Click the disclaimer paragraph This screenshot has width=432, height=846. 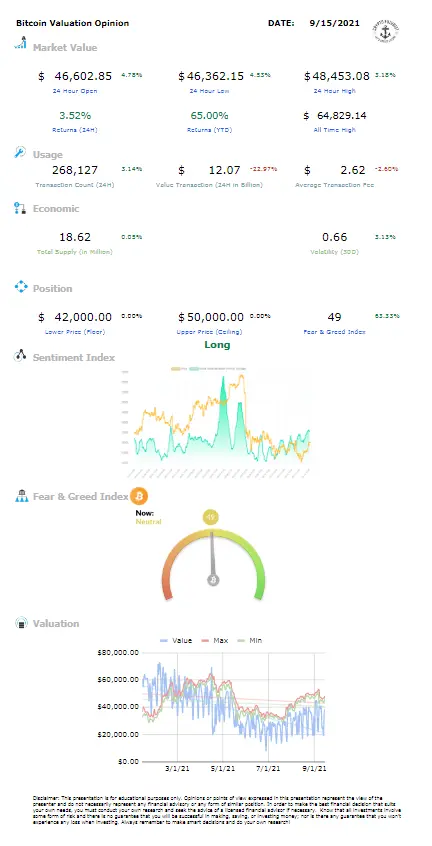216,809
